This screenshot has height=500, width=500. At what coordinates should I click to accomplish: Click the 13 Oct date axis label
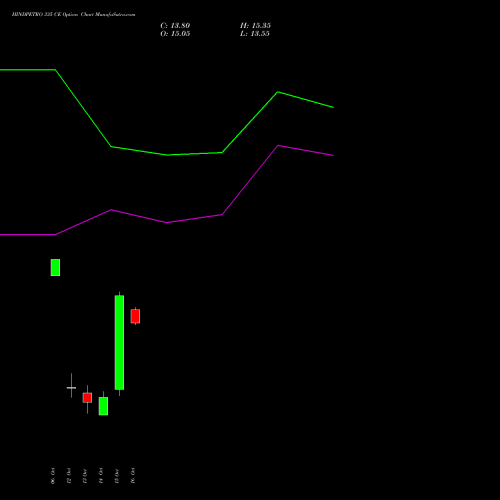[x=85, y=476]
